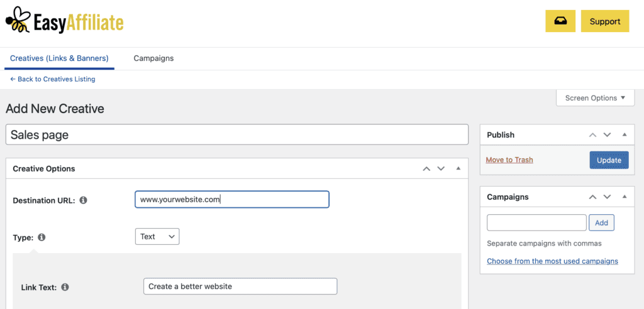This screenshot has height=309, width=644.
Task: Click the Move to Trash link
Action: [509, 160]
